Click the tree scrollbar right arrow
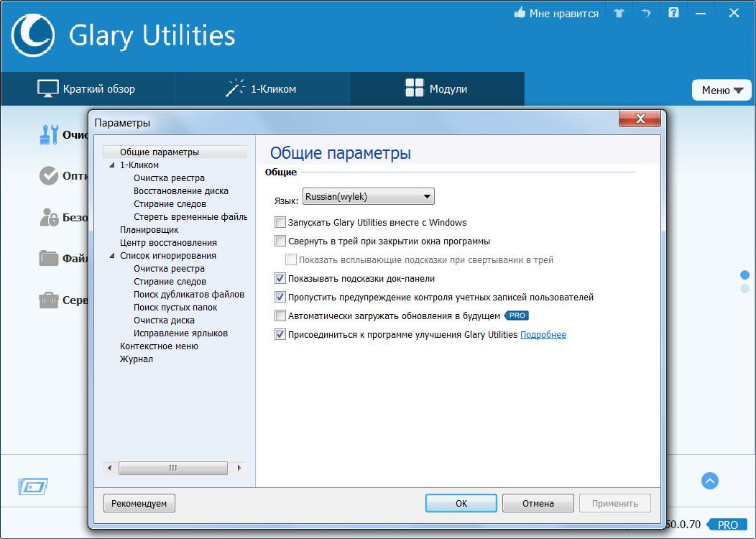The height and width of the screenshot is (539, 756). click(239, 468)
